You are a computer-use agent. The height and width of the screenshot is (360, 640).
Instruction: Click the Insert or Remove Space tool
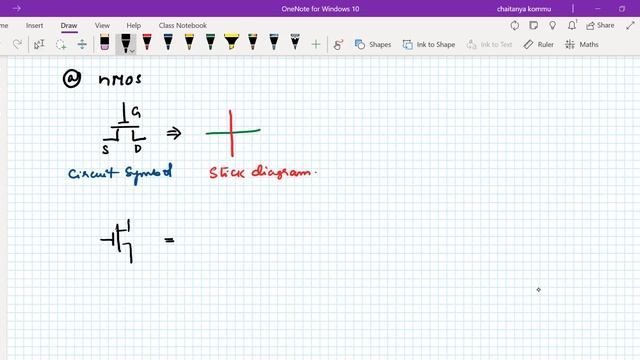click(x=82, y=44)
